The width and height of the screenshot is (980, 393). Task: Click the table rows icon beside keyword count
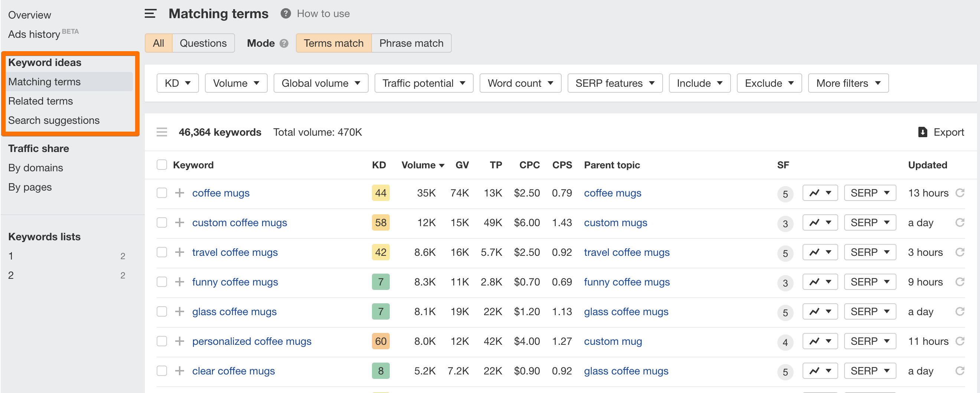point(162,132)
